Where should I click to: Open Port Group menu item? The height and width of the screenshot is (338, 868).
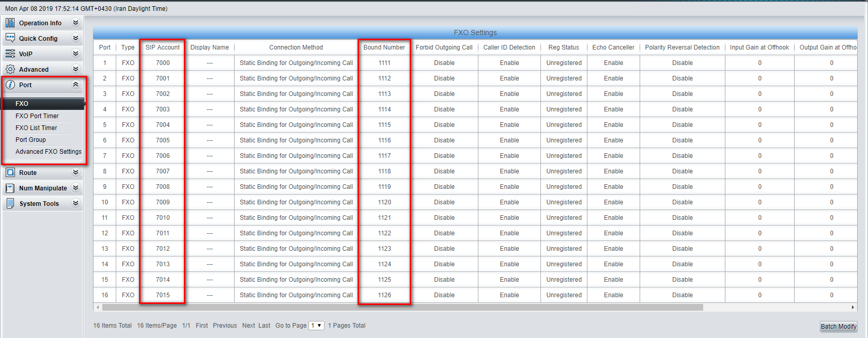tap(30, 140)
